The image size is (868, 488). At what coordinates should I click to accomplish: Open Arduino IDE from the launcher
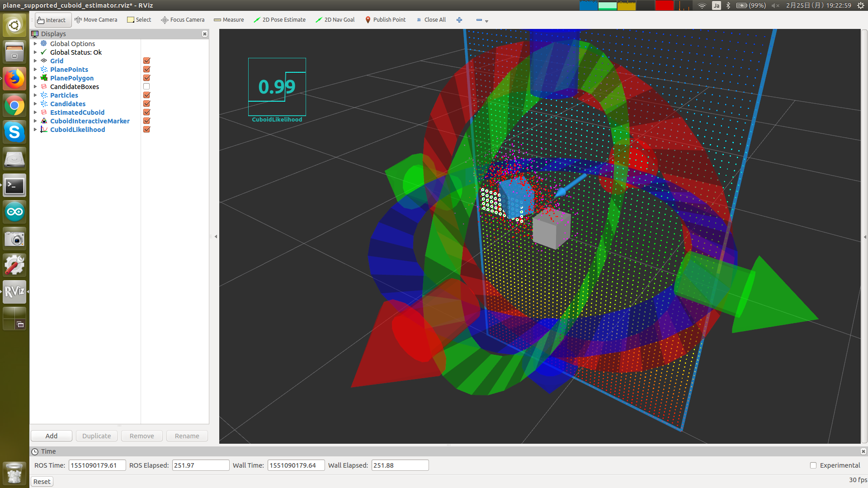tap(14, 212)
